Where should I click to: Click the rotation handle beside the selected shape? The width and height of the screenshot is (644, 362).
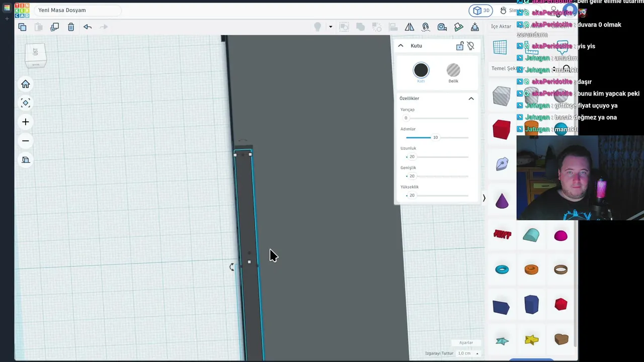click(231, 267)
